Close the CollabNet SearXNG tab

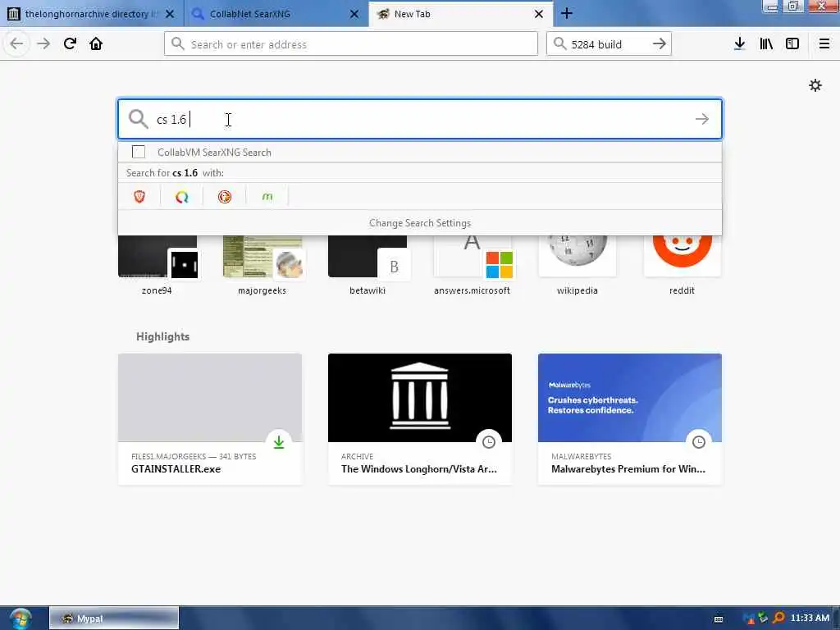pyautogui.click(x=354, y=14)
